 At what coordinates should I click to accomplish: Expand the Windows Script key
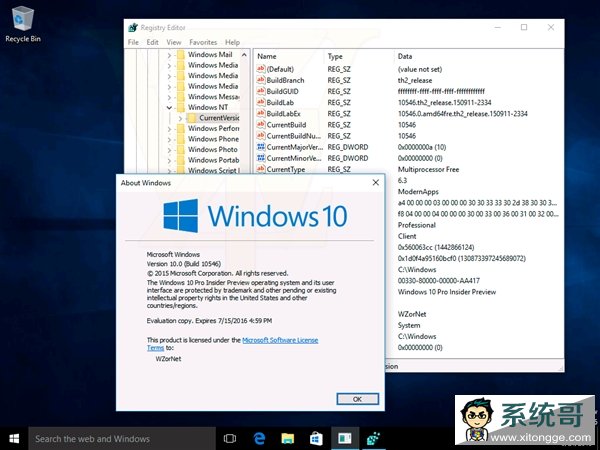[x=169, y=171]
